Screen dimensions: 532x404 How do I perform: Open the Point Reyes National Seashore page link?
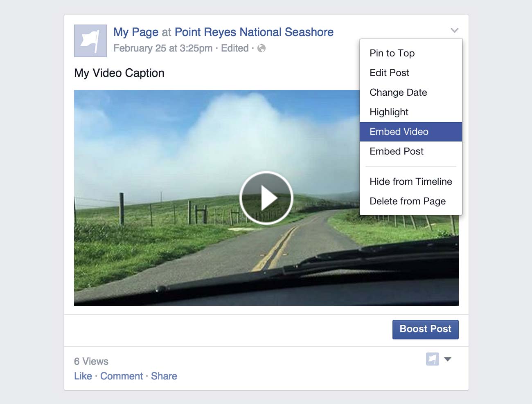(254, 32)
